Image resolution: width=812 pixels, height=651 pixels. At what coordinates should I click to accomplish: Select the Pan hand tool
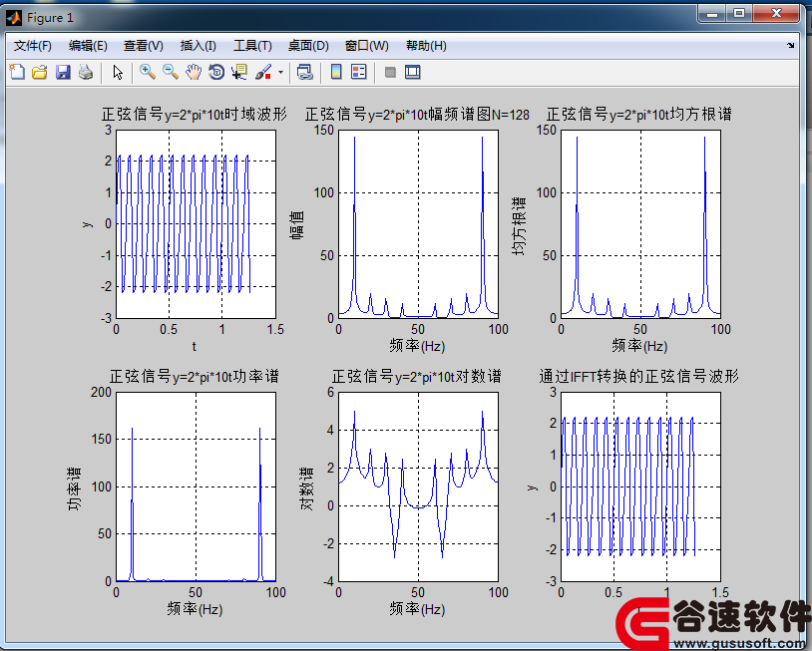pos(194,72)
